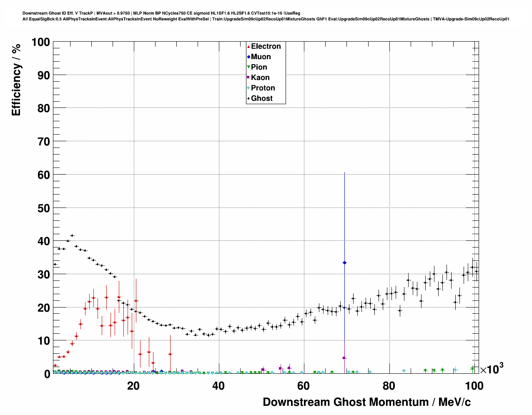Click the red Electron triangle marker in legend
The height and width of the screenshot is (415, 532).
(248, 47)
